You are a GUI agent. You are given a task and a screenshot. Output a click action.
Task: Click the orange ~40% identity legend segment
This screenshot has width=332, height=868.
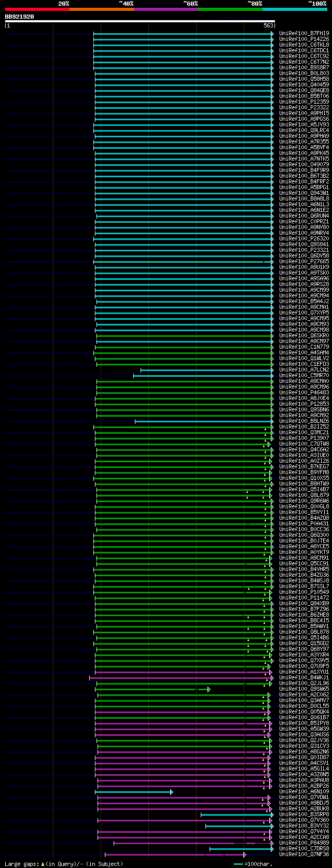coord(102,9)
